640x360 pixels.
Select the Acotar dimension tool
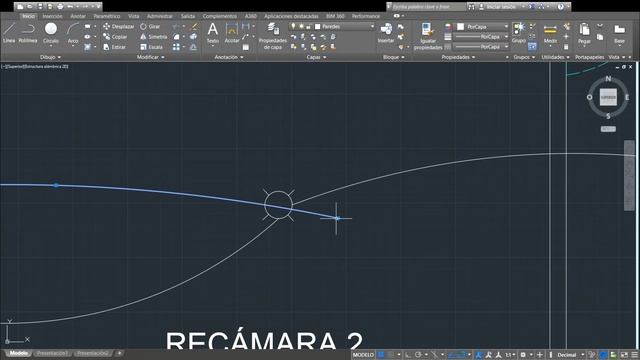point(232,33)
